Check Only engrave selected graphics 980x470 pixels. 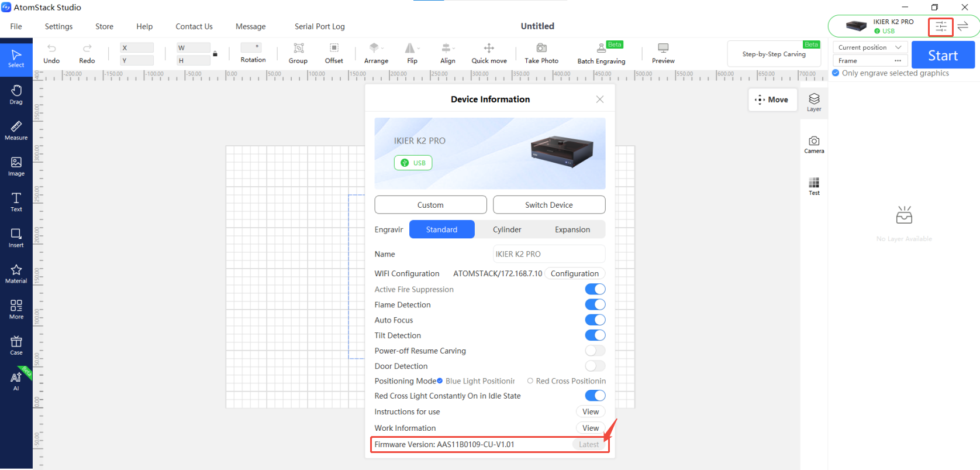point(836,73)
